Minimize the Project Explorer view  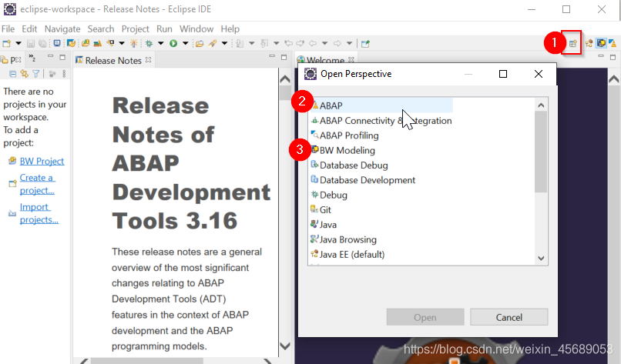50,57
